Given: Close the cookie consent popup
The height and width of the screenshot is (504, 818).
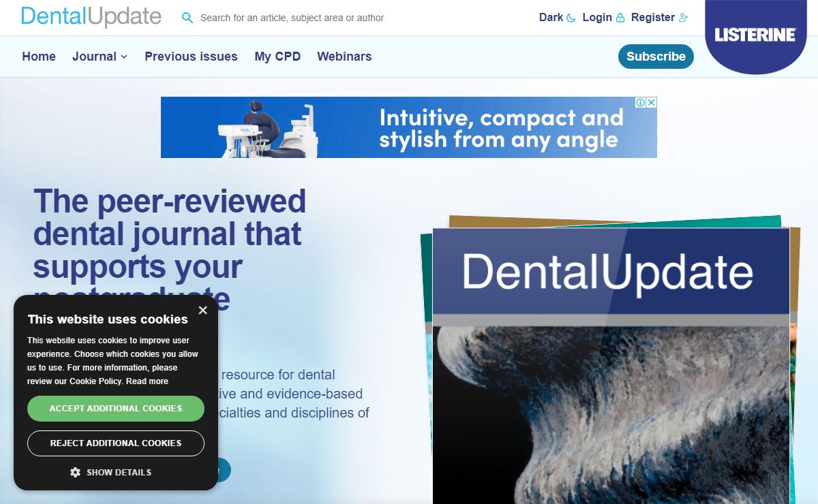Looking at the screenshot, I should coord(202,311).
